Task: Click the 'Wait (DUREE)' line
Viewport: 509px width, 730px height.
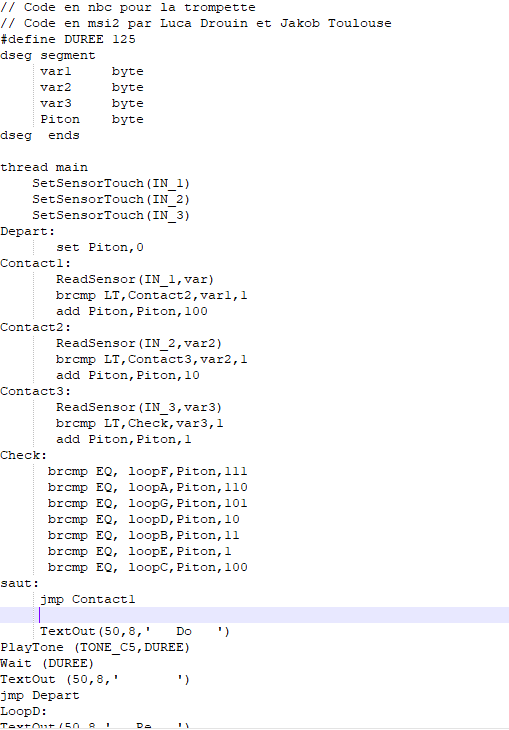Action: [x=47, y=663]
